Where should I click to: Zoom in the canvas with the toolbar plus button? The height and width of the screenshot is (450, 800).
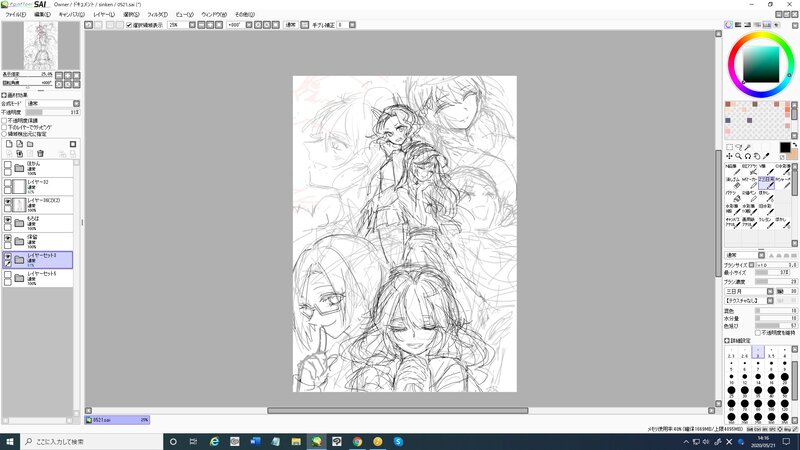(x=210, y=24)
